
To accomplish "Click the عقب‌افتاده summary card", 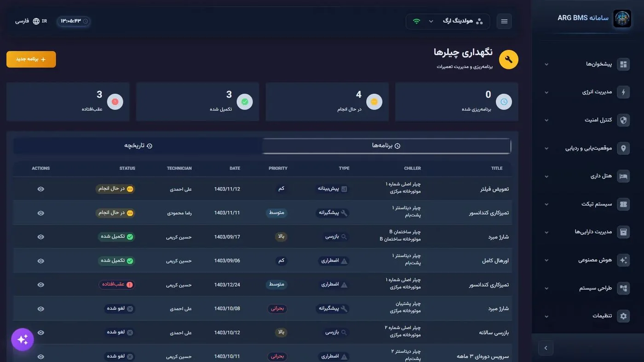I will [x=68, y=102].
